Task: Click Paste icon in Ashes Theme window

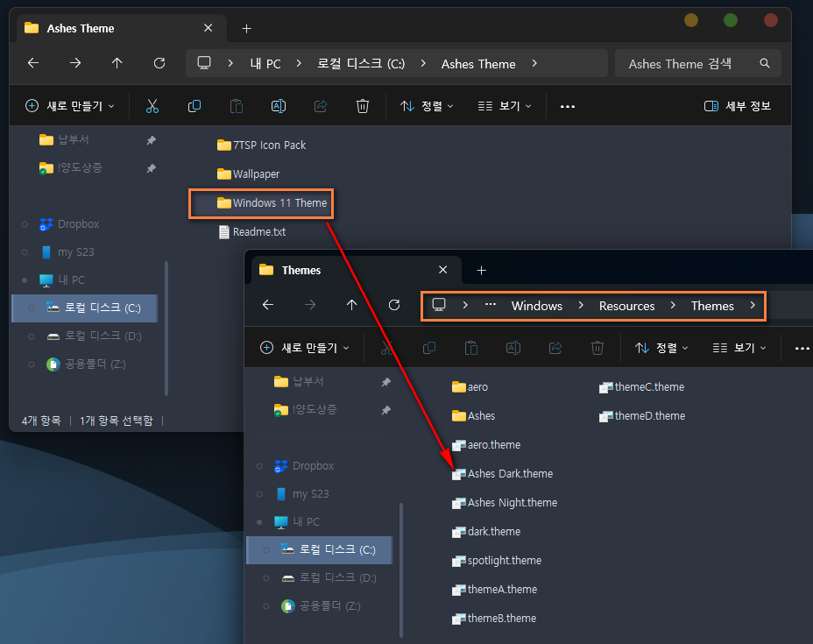Action: click(x=237, y=106)
